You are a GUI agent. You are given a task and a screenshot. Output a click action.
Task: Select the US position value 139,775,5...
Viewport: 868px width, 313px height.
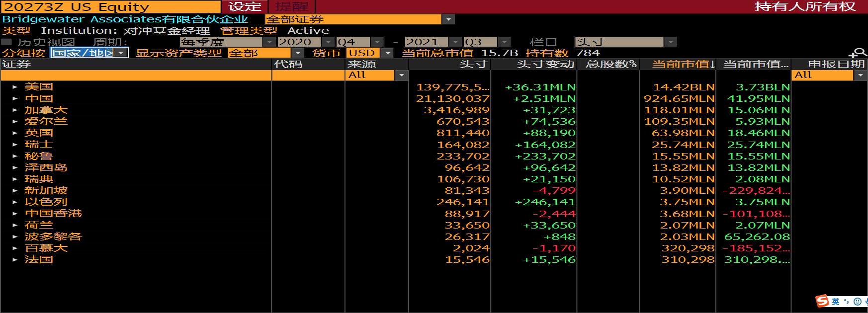pos(452,87)
